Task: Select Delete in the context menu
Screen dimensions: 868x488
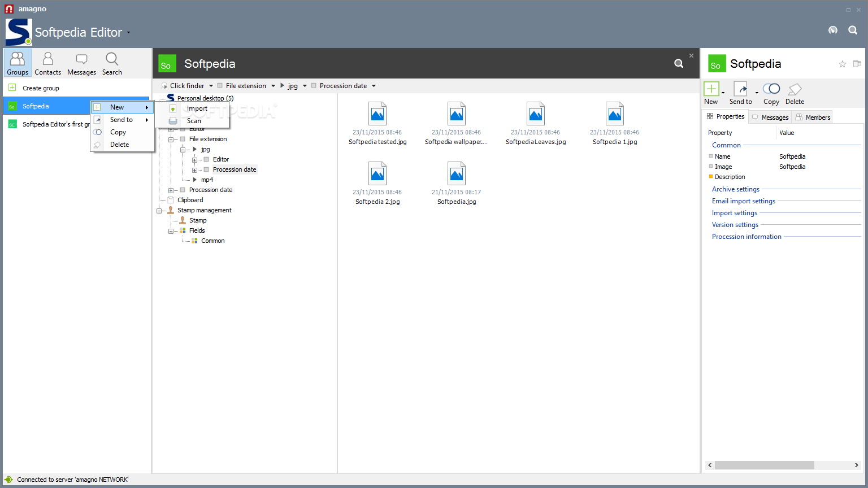Action: coord(122,145)
